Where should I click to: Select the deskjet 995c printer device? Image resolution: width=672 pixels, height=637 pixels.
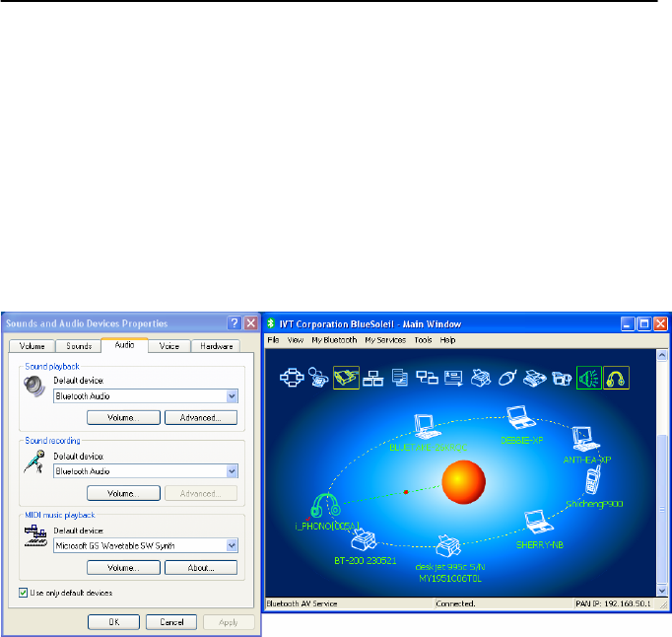(x=448, y=546)
